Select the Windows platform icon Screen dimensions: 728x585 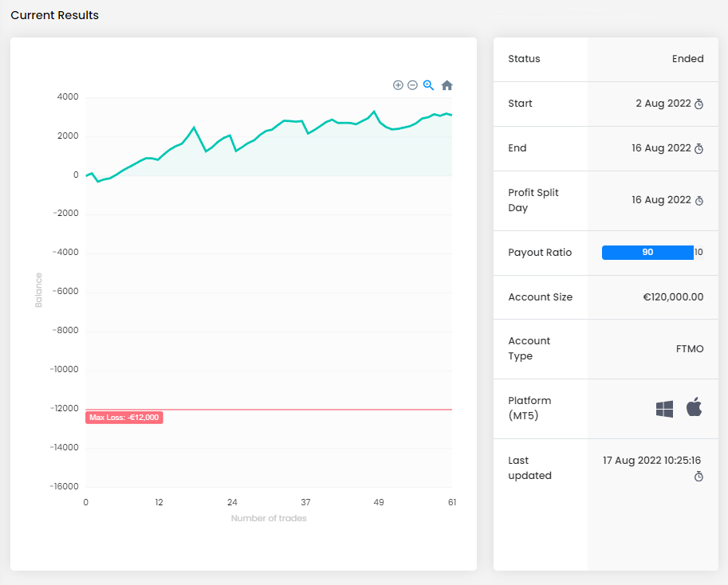[x=664, y=409]
